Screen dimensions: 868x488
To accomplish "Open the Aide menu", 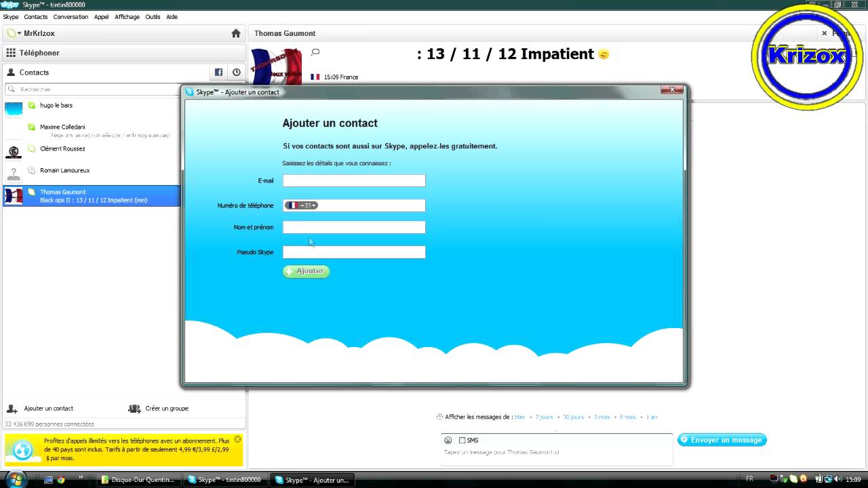I will (x=172, y=17).
